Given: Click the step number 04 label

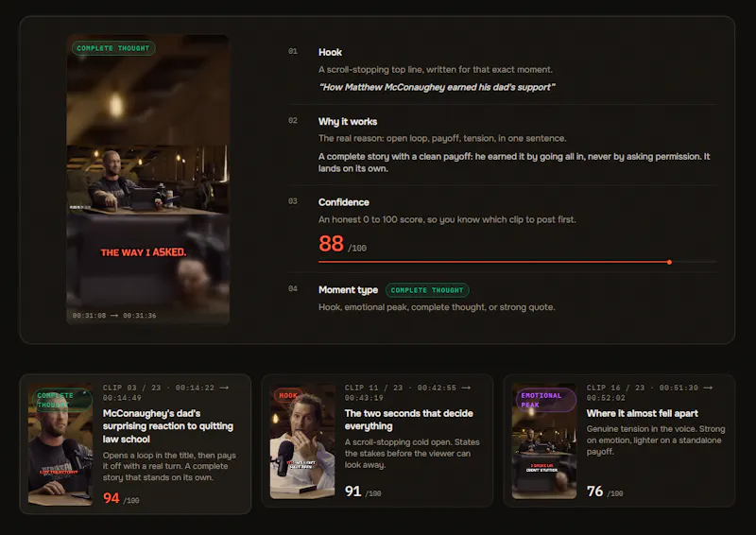Looking at the screenshot, I should [x=293, y=289].
